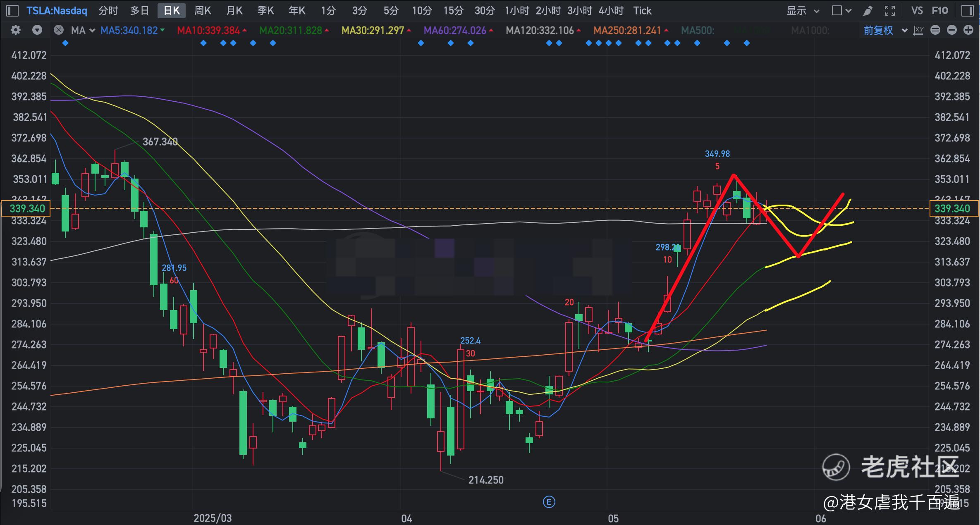The image size is (980, 525).
Task: Select the 2小时 interval tab
Action: 548,10
